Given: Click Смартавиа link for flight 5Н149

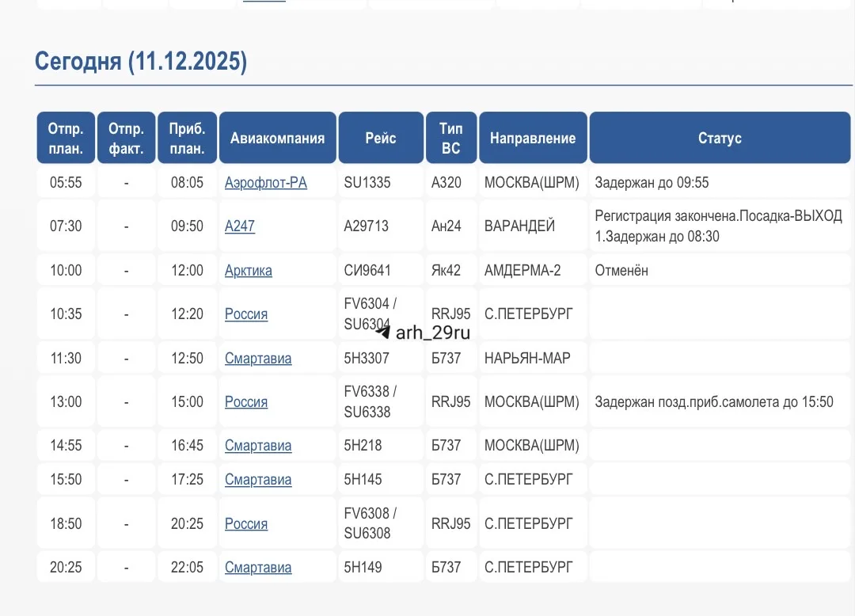Looking at the screenshot, I should (x=258, y=568).
